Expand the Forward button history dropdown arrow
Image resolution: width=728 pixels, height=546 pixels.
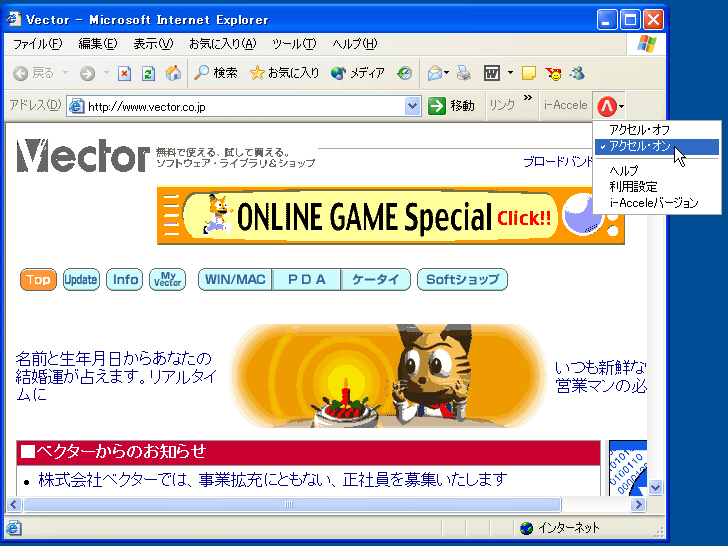pyautogui.click(x=106, y=73)
